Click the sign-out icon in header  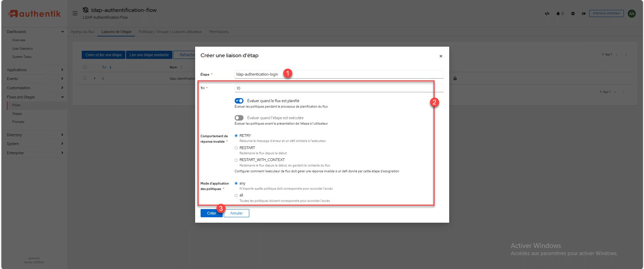pos(583,14)
